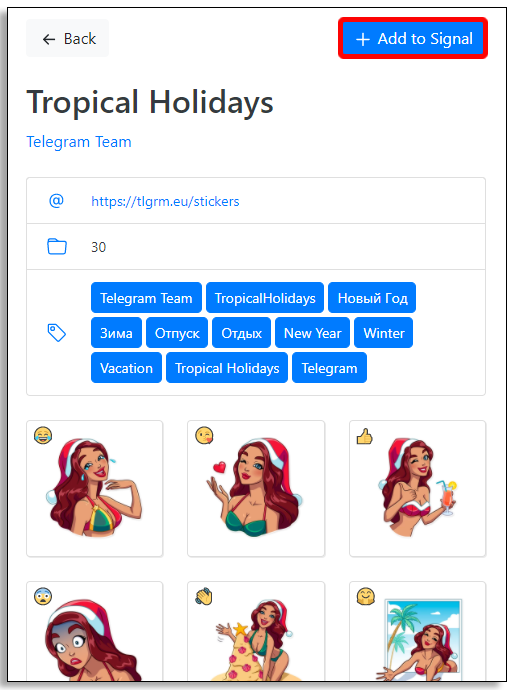Click the tags label icon
Viewport: 515px width, 690px height.
(57, 333)
